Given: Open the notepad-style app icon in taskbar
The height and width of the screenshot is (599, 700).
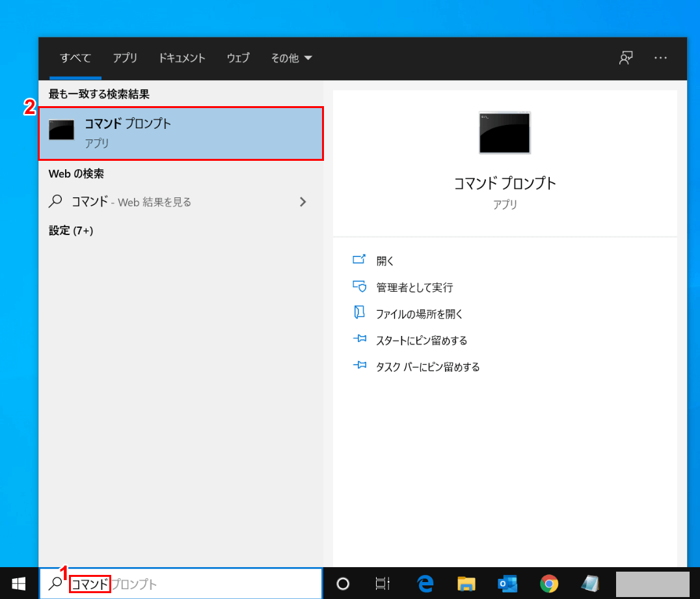Looking at the screenshot, I should point(590,583).
